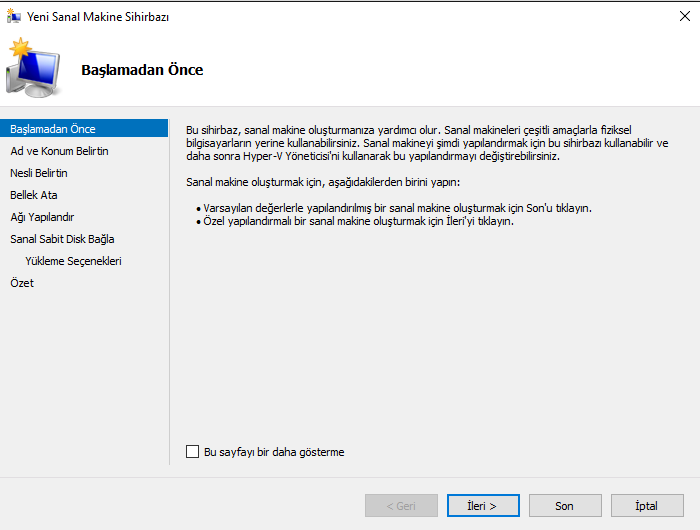Select the Başlamadan Önce step
700x530 pixels.
coord(84,129)
